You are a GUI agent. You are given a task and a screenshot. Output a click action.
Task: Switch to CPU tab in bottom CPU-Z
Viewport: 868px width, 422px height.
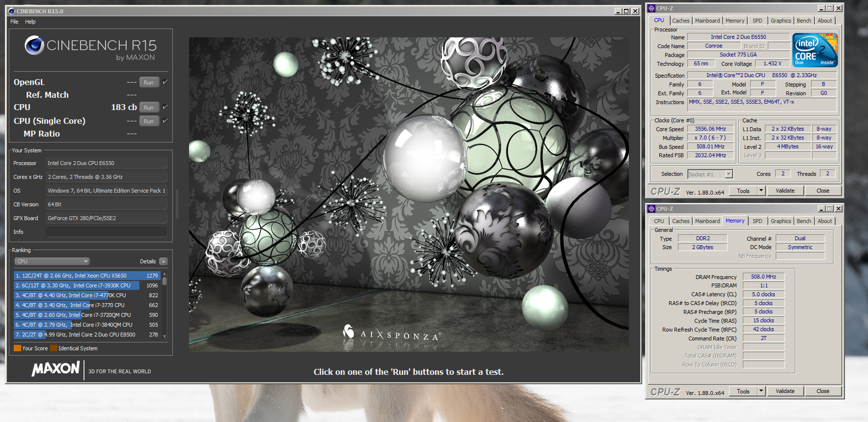[659, 221]
